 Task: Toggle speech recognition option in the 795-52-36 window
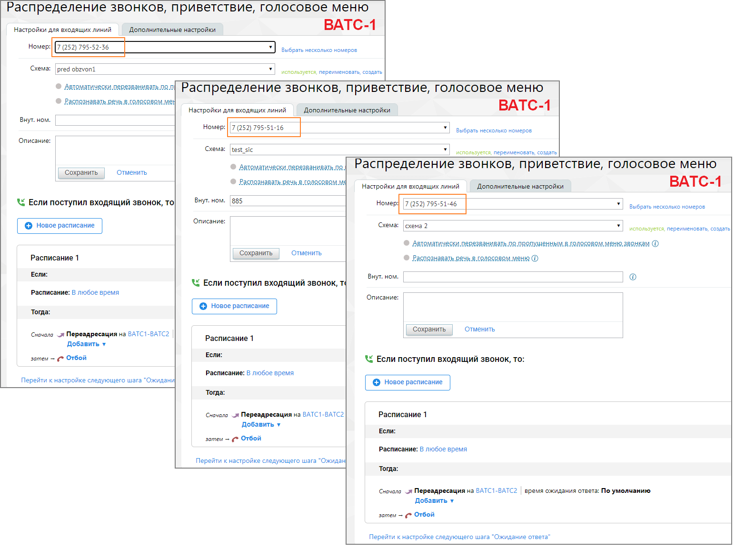[x=59, y=101]
